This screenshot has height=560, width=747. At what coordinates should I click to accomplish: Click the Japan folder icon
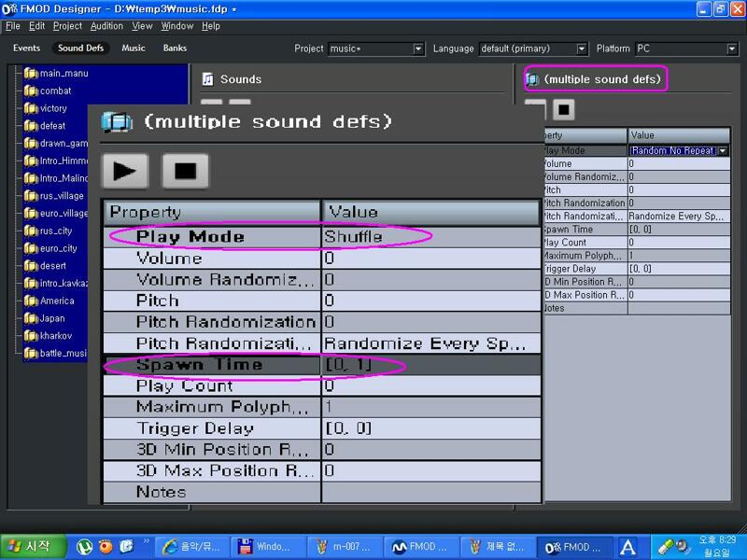31,318
